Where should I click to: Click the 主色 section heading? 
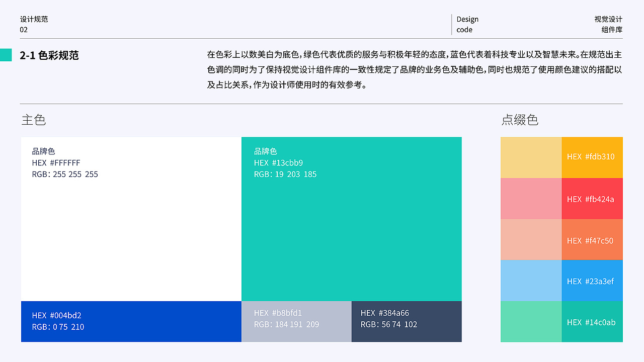33,120
